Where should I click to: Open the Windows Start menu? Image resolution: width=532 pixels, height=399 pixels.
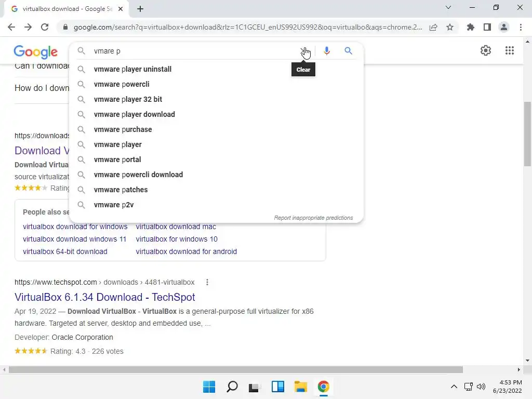pyautogui.click(x=209, y=387)
